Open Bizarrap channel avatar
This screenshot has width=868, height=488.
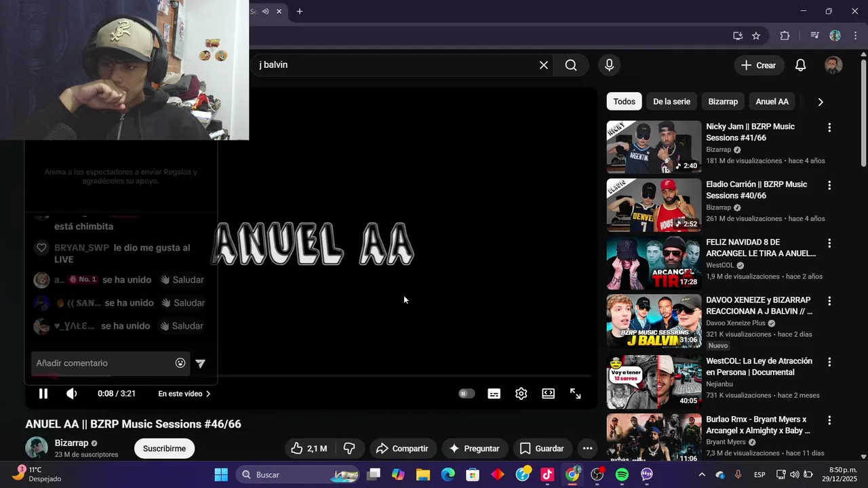pos(37,448)
